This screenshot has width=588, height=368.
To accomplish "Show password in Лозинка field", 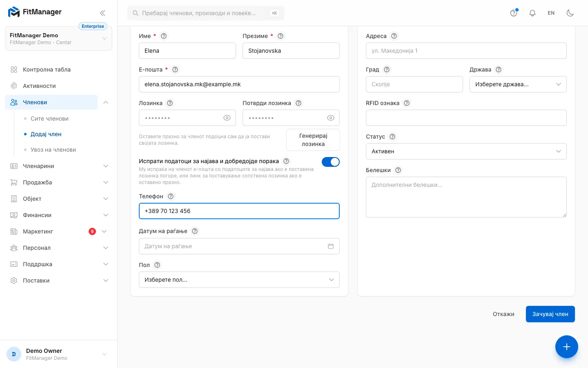I will [x=227, y=118].
